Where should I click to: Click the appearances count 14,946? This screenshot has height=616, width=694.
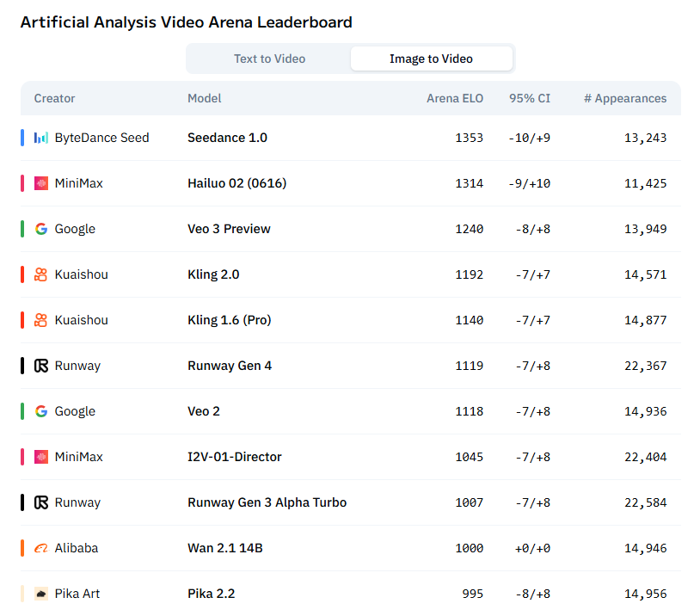click(645, 548)
